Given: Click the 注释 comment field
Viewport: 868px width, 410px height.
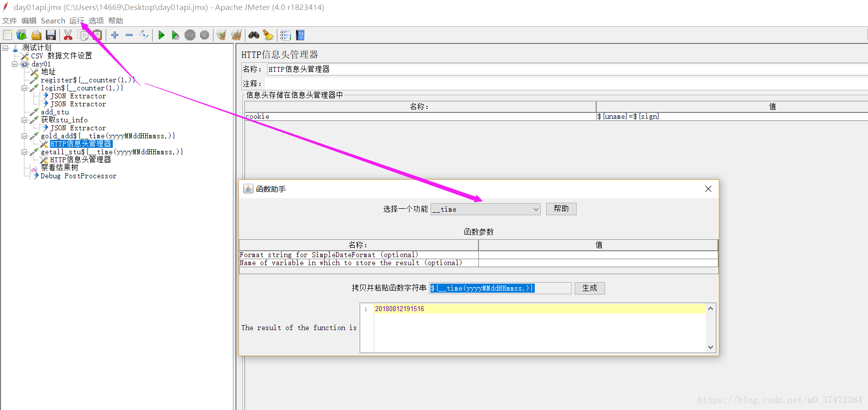Looking at the screenshot, I should click(567, 83).
